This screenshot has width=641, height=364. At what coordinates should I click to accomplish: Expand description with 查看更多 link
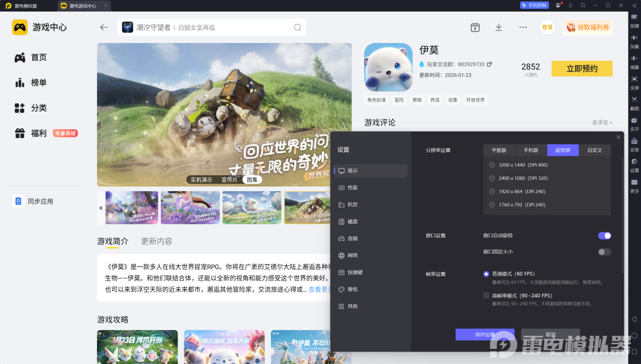[319, 289]
